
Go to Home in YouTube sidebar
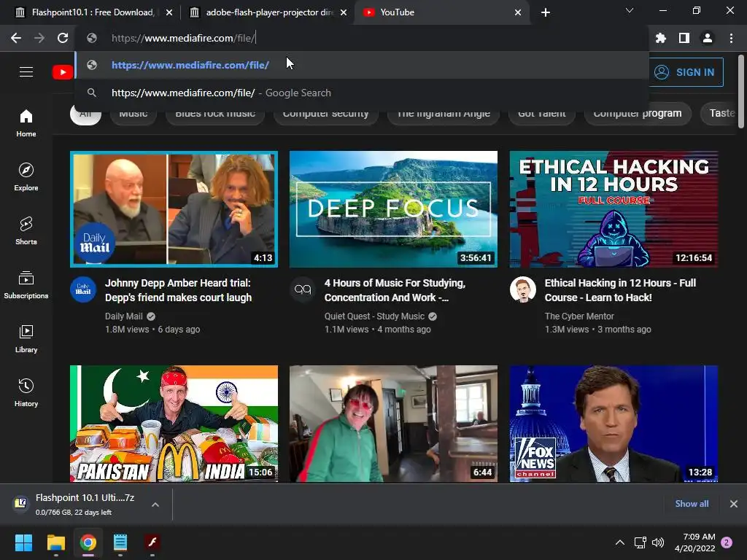click(26, 123)
